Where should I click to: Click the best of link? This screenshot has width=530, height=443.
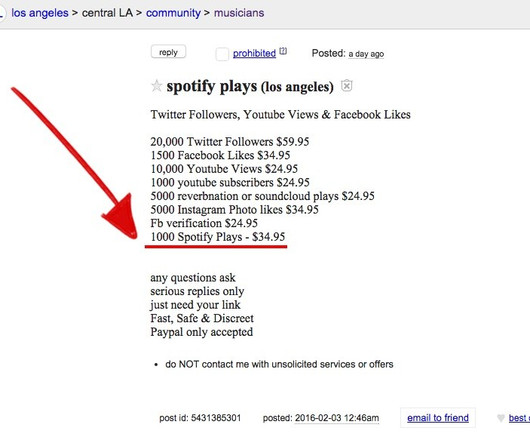519,418
